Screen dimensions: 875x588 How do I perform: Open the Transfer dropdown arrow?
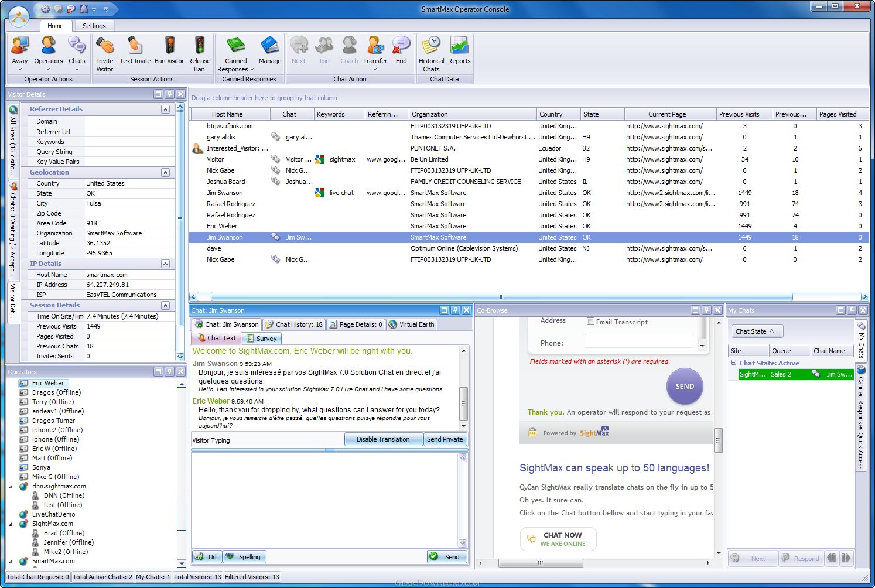pyautogui.click(x=375, y=69)
